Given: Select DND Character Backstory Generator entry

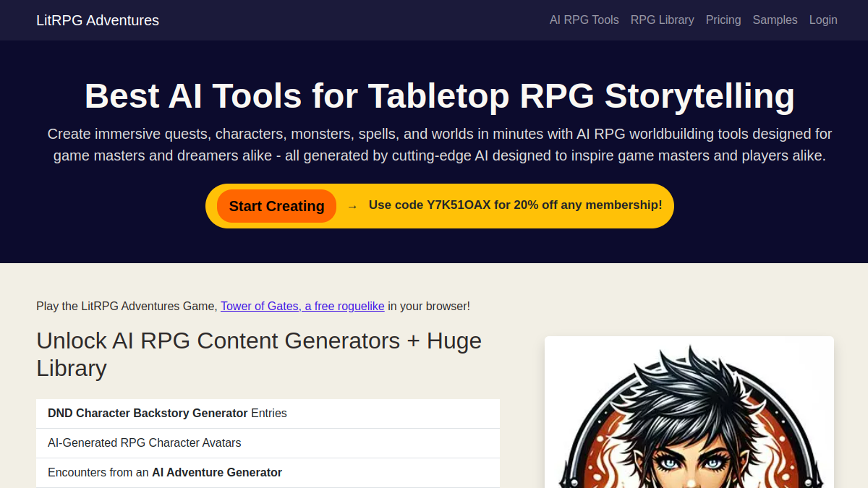Looking at the screenshot, I should [x=268, y=414].
